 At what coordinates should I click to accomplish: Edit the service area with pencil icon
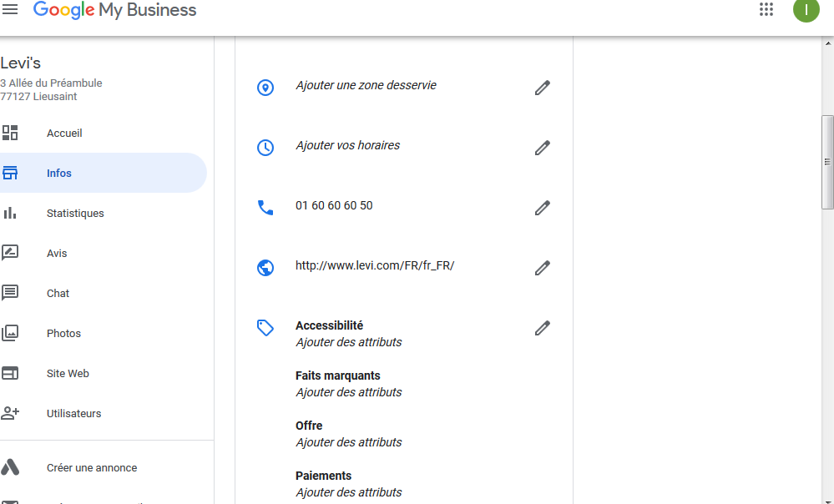(x=543, y=88)
